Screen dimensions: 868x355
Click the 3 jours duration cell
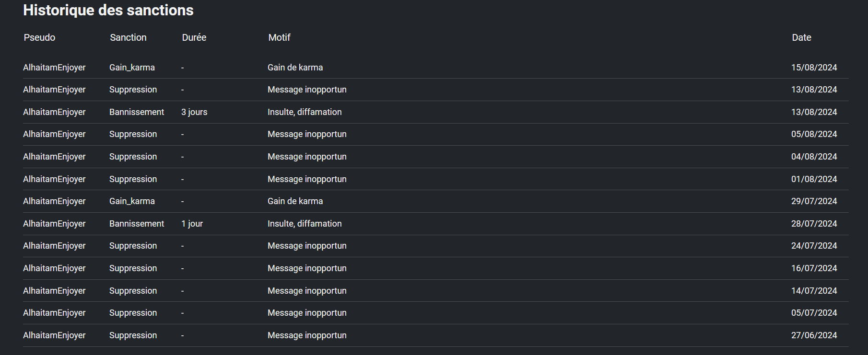coord(194,112)
